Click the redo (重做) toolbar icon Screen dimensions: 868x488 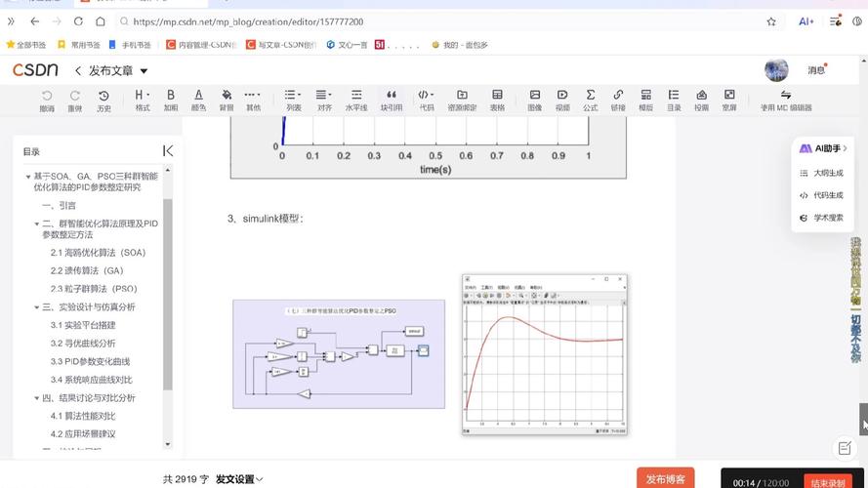click(75, 101)
